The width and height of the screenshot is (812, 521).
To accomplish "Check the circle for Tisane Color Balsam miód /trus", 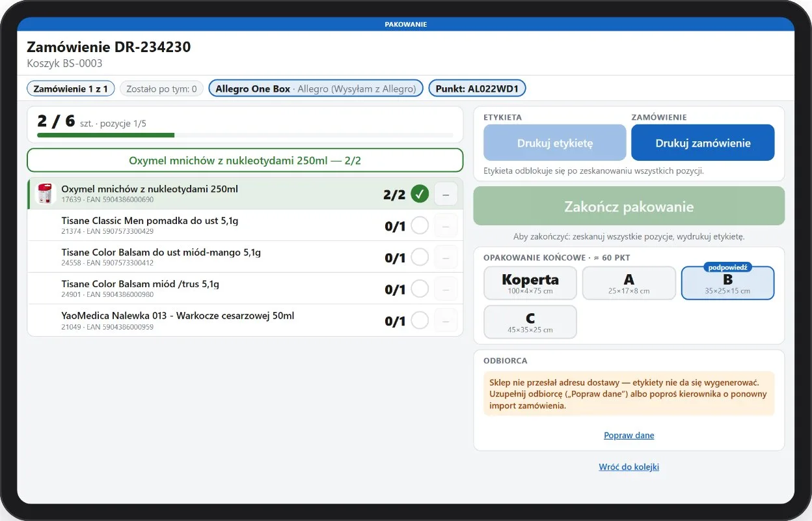I will point(420,289).
